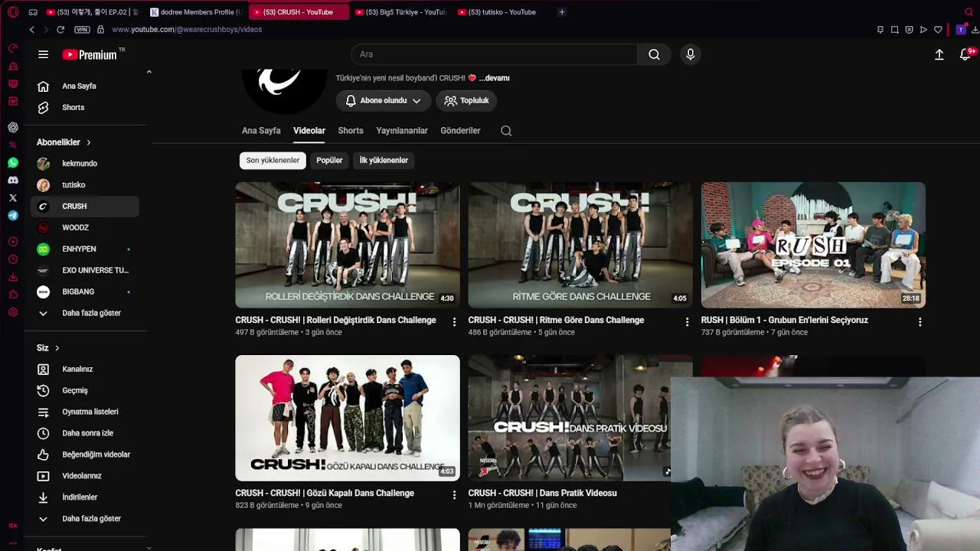The image size is (980, 551).
Task: Expand 'Daha fazla göster' under Siz
Action: (x=84, y=519)
